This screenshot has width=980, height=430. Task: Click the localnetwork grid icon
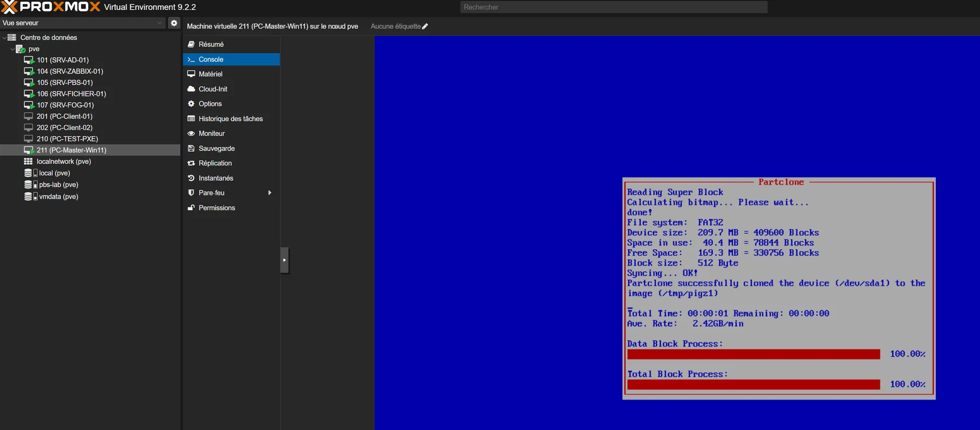tap(28, 162)
